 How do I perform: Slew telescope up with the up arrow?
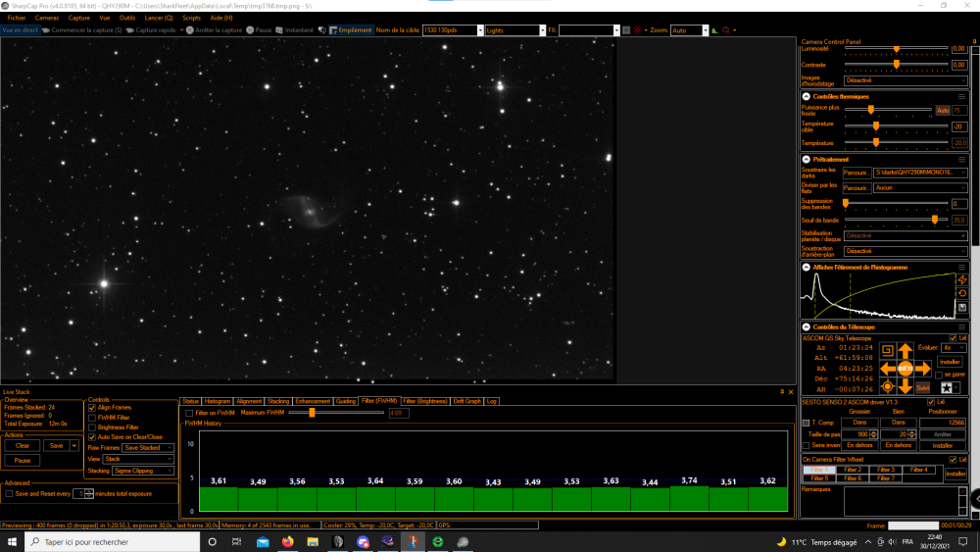(905, 351)
